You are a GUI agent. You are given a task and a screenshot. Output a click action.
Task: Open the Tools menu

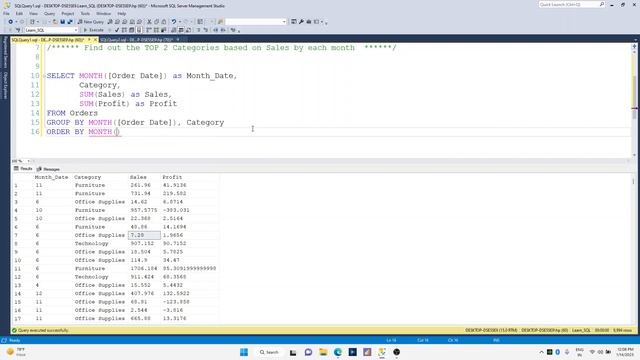(85, 13)
